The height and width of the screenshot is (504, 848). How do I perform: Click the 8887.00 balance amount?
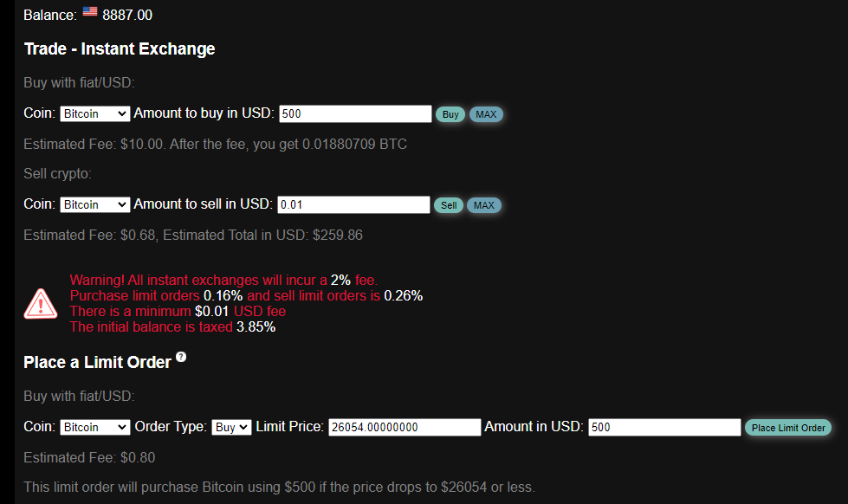click(127, 15)
